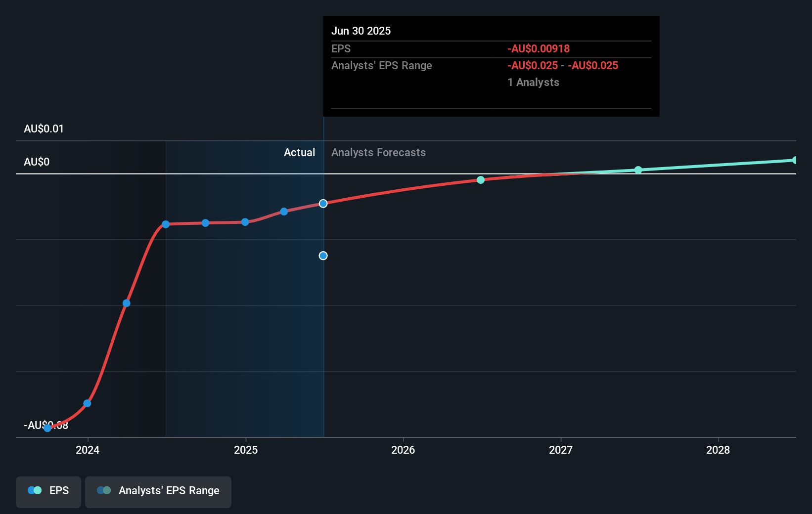812x514 pixels.
Task: Select the lowest EPS point at -AU$0.08
Action: click(x=47, y=428)
